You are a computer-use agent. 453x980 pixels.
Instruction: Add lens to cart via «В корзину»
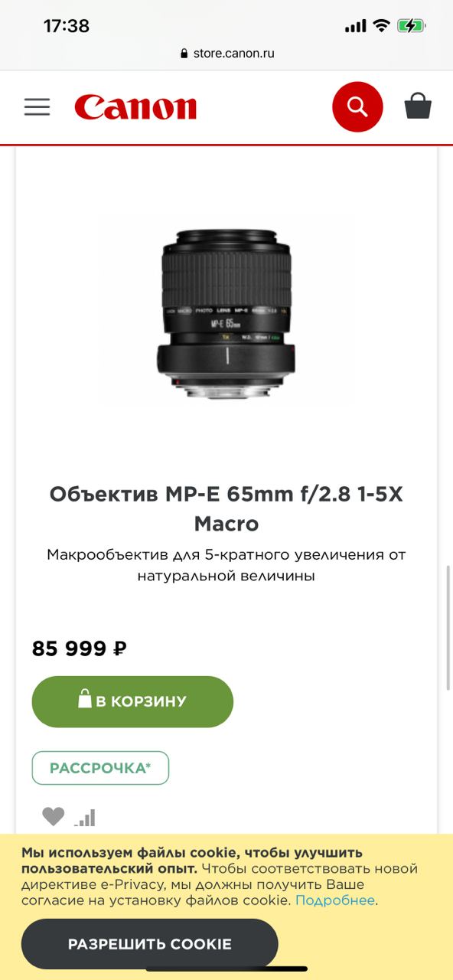pyautogui.click(x=132, y=701)
